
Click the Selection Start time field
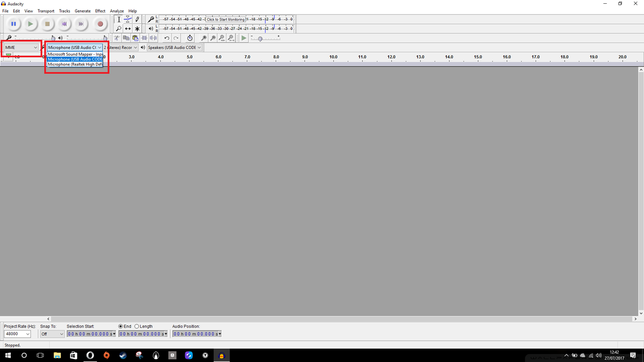coord(91,334)
